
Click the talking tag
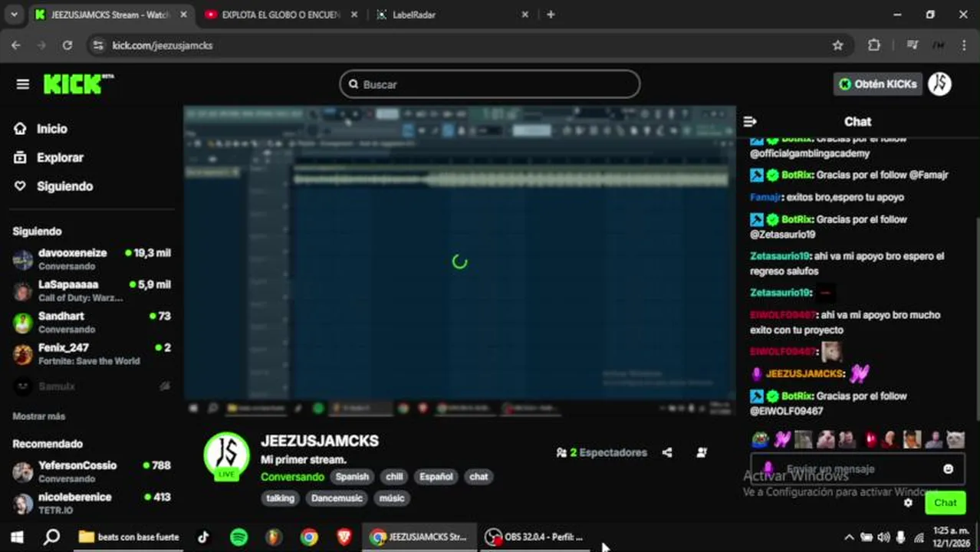click(x=280, y=498)
